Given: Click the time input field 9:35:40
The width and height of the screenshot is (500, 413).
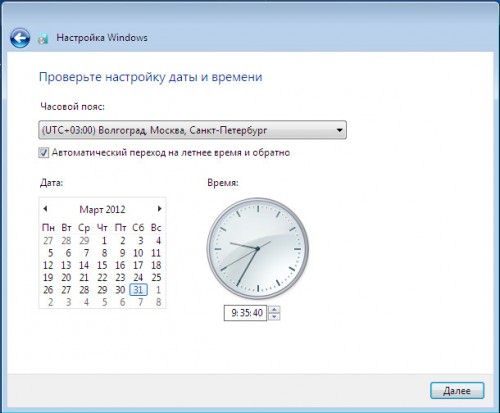Looking at the screenshot, I should (x=245, y=313).
